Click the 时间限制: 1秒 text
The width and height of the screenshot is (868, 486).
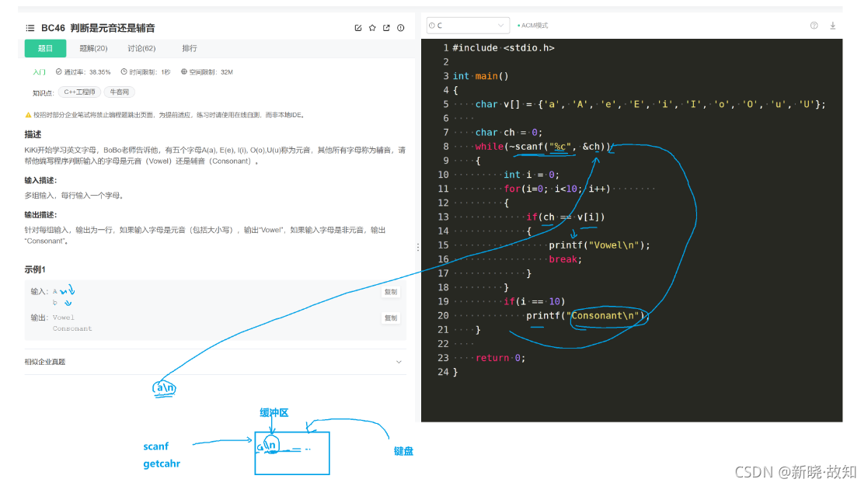click(149, 72)
